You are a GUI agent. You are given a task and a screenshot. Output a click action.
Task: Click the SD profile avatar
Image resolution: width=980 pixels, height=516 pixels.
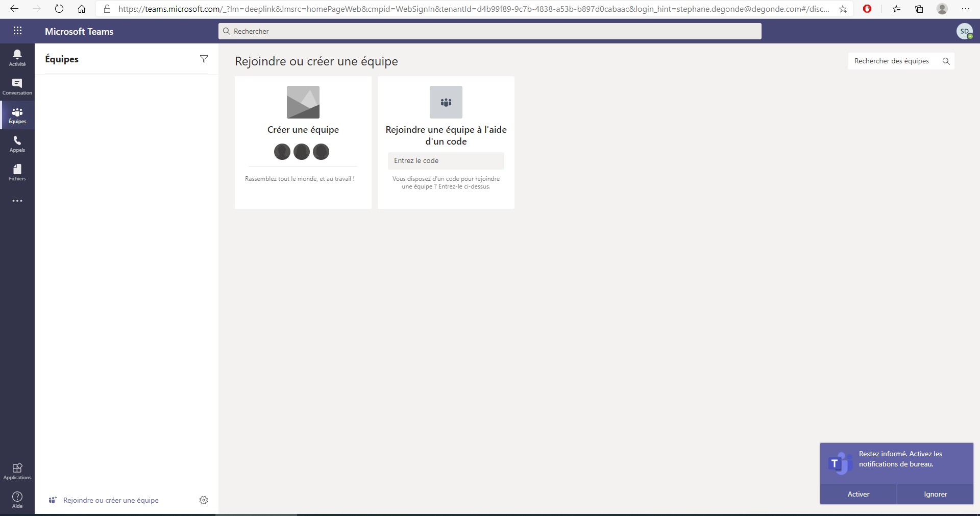click(x=964, y=31)
